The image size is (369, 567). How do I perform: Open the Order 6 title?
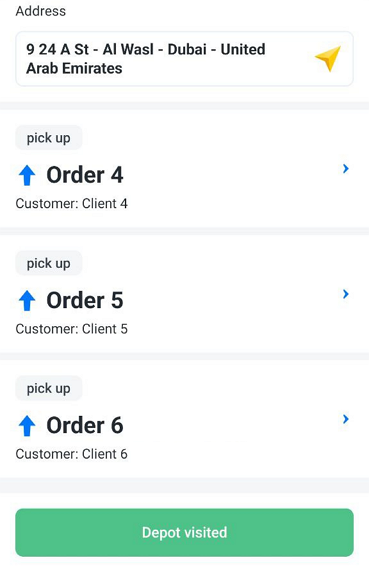click(85, 426)
